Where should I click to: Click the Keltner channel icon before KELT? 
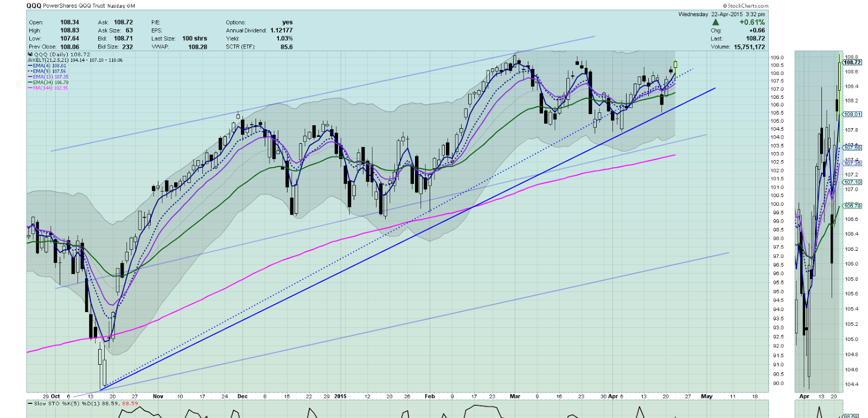click(x=30, y=60)
